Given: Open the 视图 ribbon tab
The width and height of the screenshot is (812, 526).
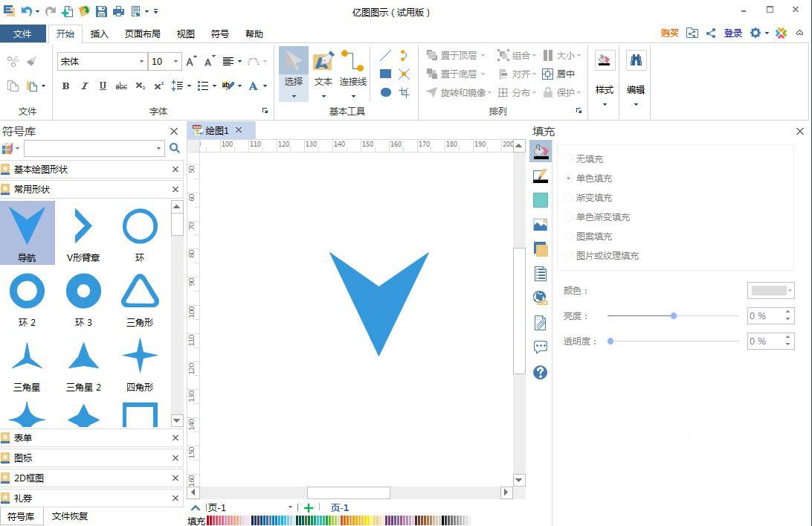Looking at the screenshot, I should (185, 33).
